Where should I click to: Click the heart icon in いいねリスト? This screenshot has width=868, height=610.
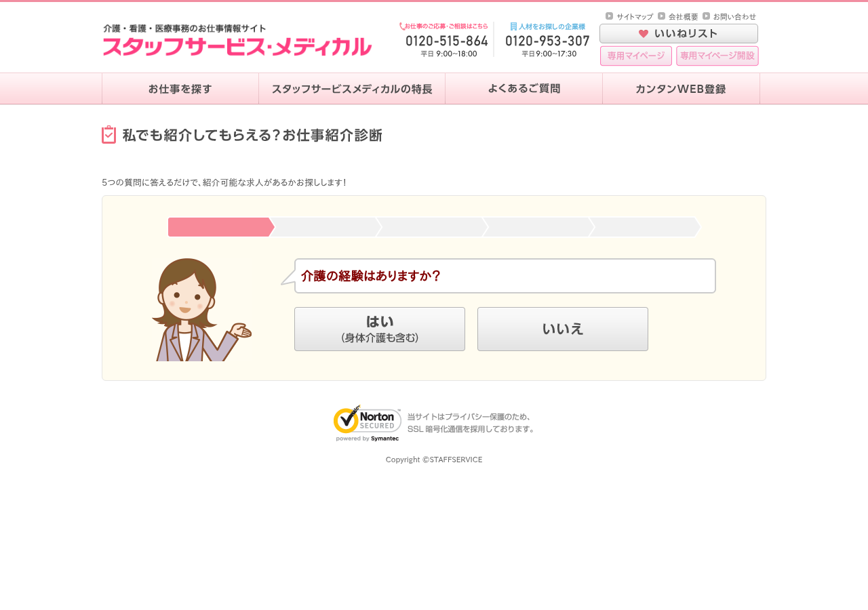tap(644, 33)
